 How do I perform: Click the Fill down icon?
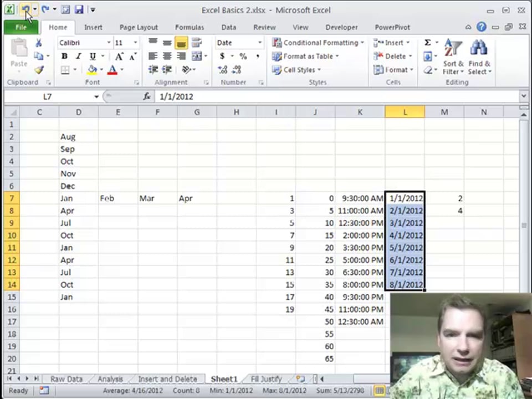pyautogui.click(x=427, y=57)
